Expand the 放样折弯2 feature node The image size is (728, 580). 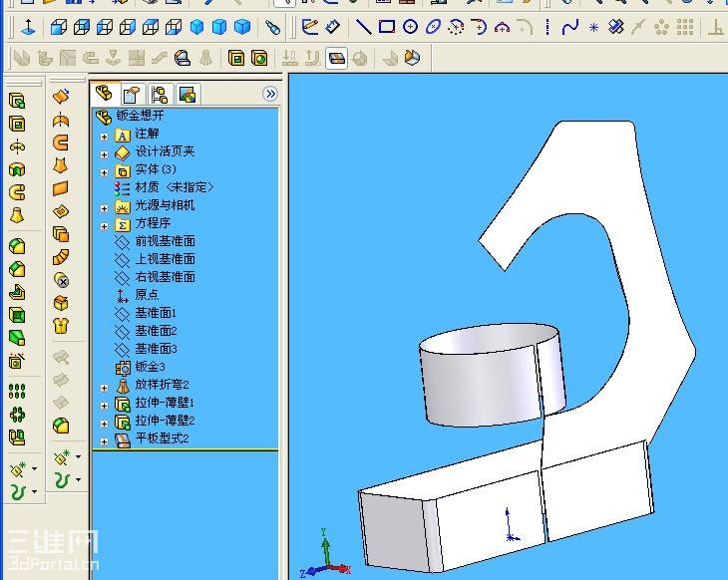coord(104,388)
